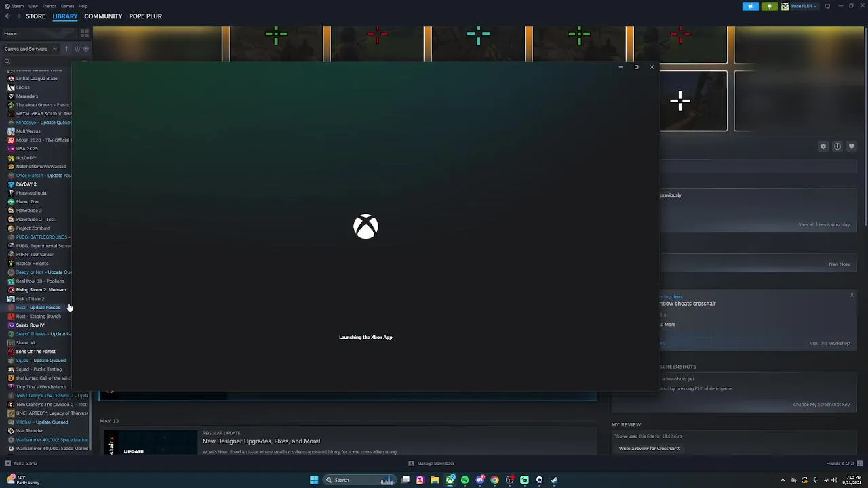Click View all friends who play link
The image size is (868, 488).
tap(824, 224)
